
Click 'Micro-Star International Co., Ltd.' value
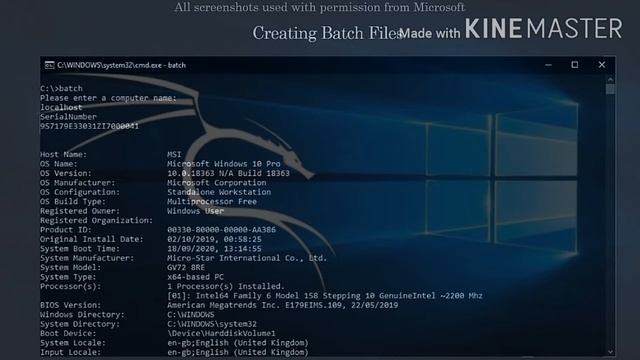pos(247,258)
